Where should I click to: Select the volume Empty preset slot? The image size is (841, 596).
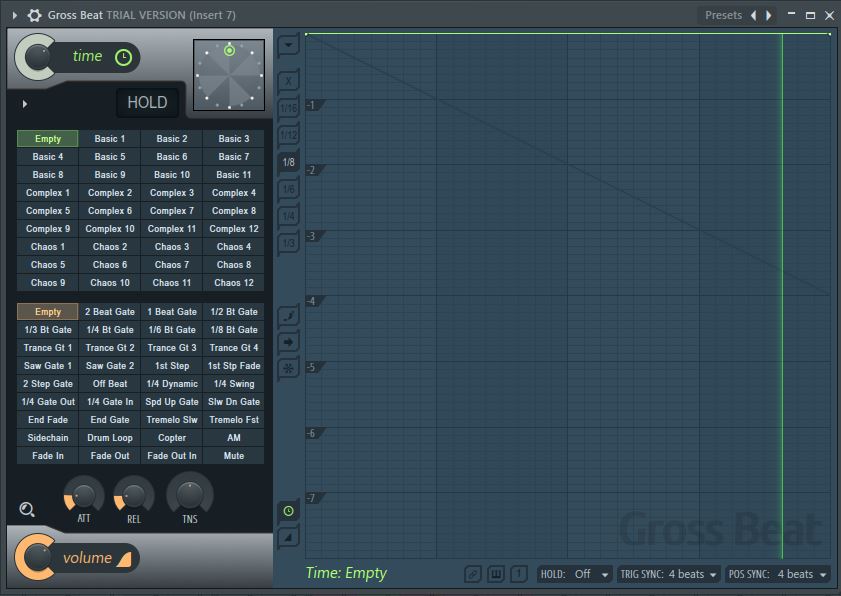pos(48,312)
